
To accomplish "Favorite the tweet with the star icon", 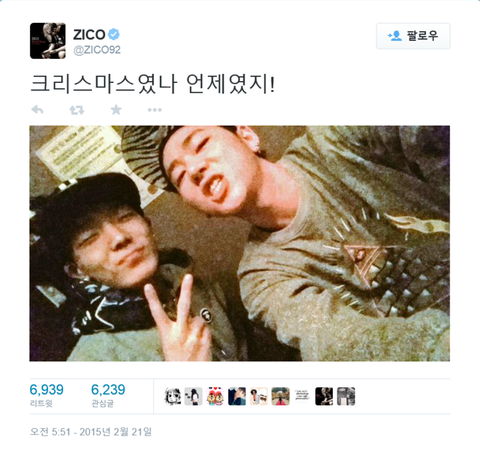I will point(116,109).
